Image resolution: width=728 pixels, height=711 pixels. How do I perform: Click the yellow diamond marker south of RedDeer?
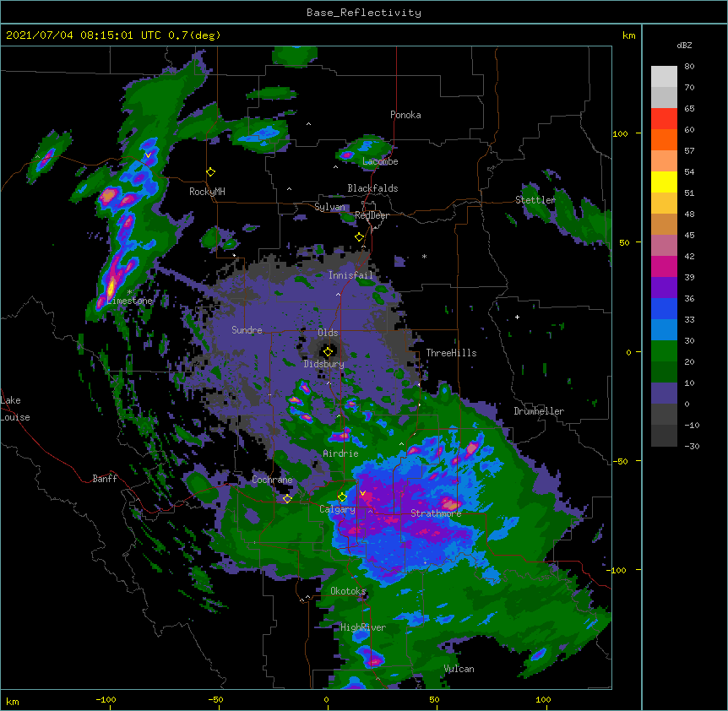[359, 237]
